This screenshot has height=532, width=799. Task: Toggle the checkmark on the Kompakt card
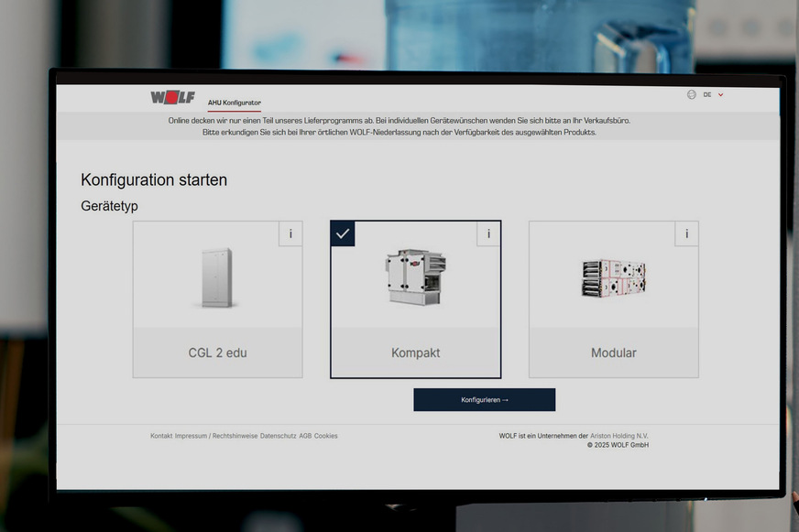coord(343,234)
